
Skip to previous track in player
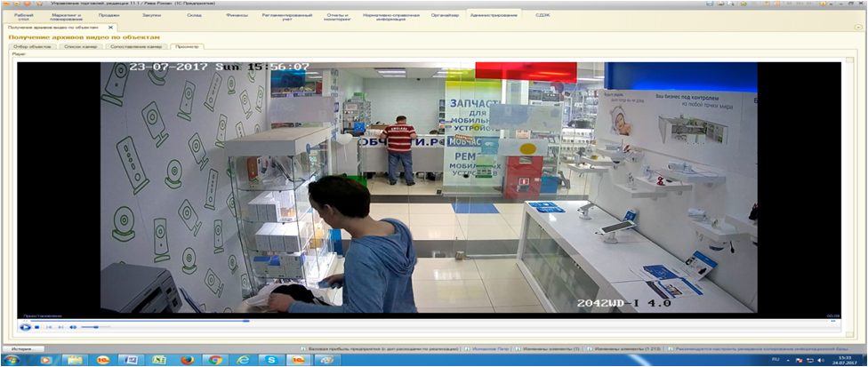(49, 327)
